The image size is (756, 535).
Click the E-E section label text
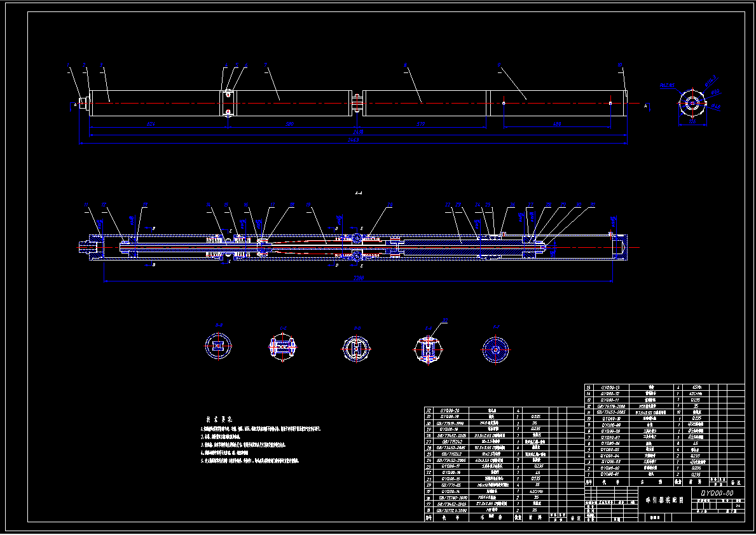428,328
